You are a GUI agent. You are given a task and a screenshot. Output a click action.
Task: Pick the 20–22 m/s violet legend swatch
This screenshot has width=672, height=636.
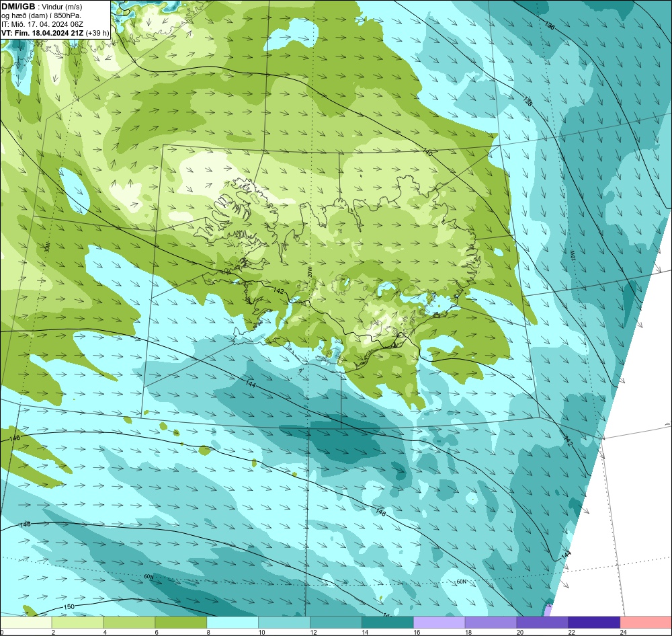[542, 623]
